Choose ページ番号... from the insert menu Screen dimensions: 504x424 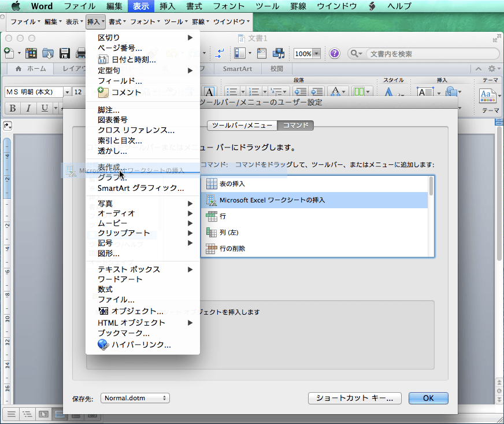coord(143,48)
